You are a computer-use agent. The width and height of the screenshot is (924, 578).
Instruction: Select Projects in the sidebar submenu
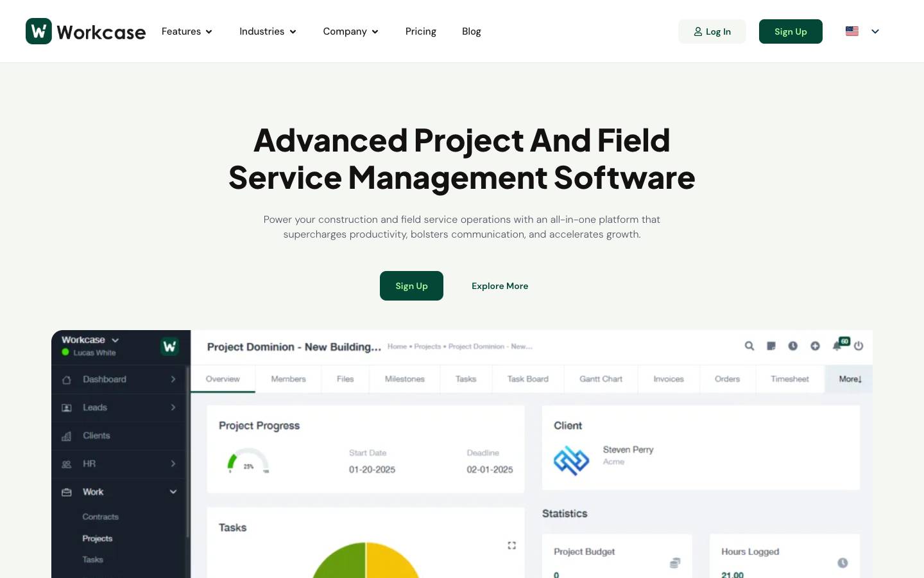98,538
